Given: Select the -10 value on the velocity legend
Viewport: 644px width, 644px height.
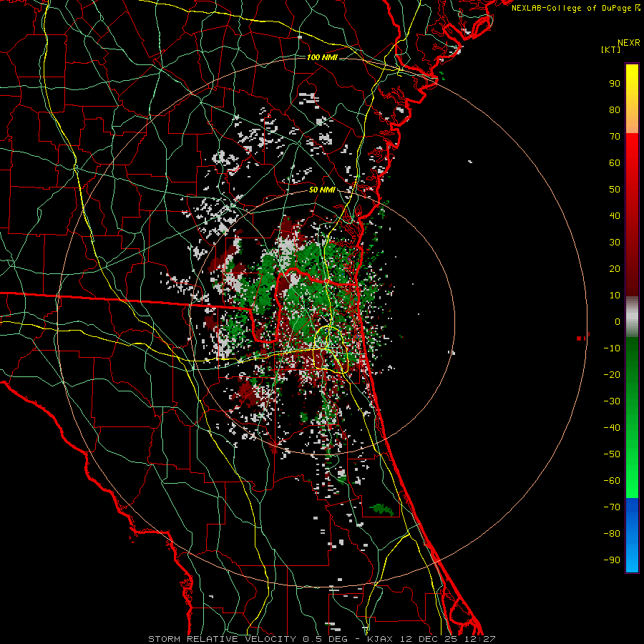Looking at the screenshot, I should pyautogui.click(x=612, y=348).
